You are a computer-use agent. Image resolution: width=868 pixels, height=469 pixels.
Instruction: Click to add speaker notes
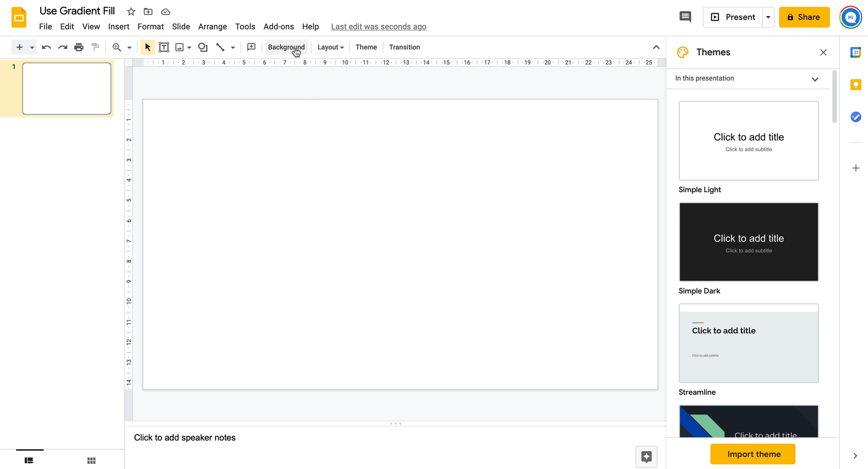coord(185,438)
